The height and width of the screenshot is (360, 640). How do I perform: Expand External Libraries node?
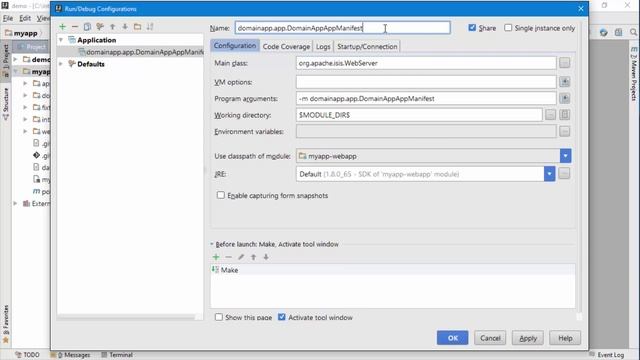click(16, 203)
